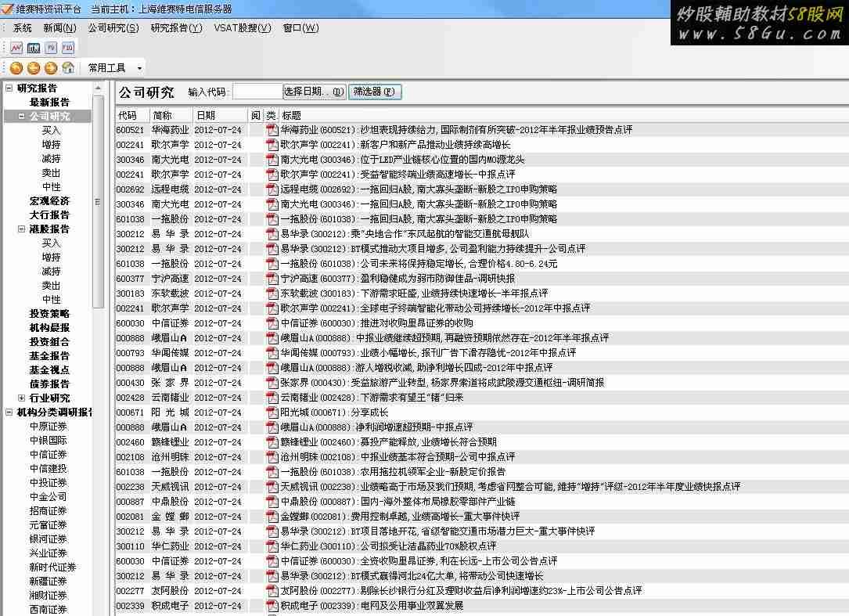Image resolution: width=849 pixels, height=616 pixels.
Task: Click the F10 toolbar icon
Action: coord(68,48)
